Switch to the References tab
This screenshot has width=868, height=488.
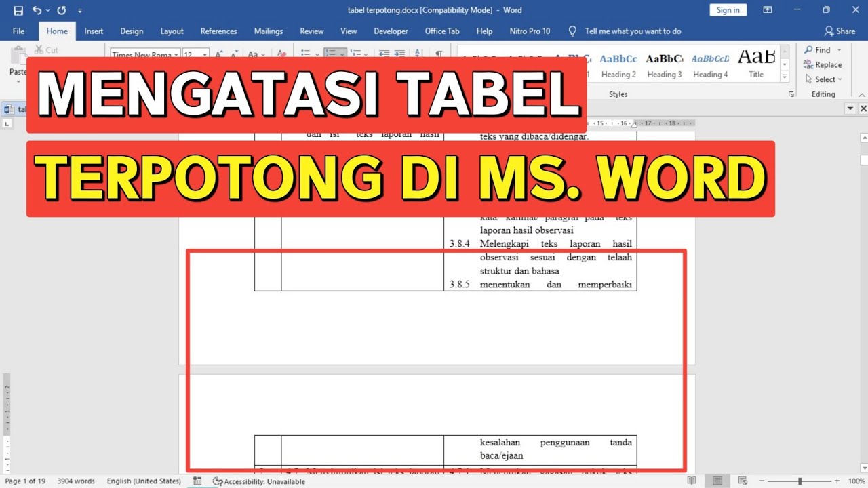219,31
